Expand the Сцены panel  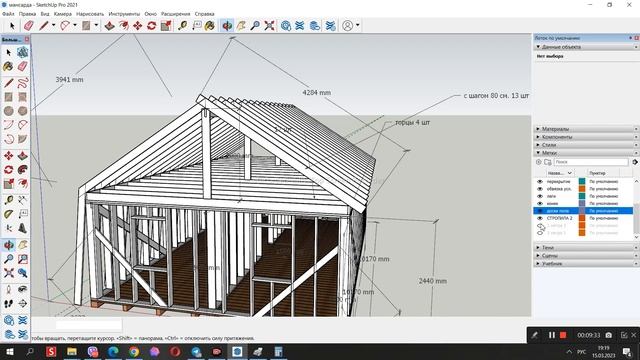pyautogui.click(x=538, y=256)
